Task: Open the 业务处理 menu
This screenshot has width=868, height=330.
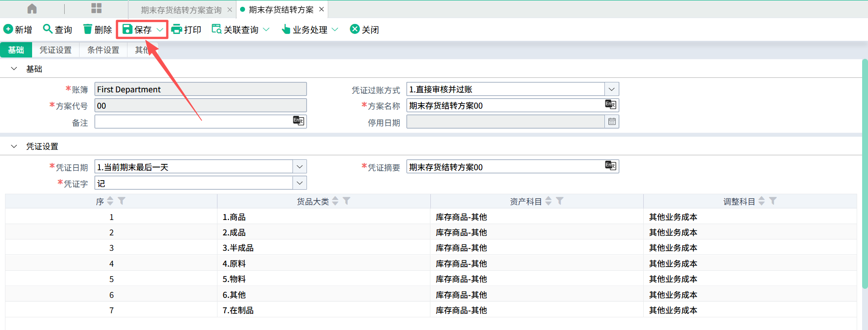Action: click(x=310, y=29)
